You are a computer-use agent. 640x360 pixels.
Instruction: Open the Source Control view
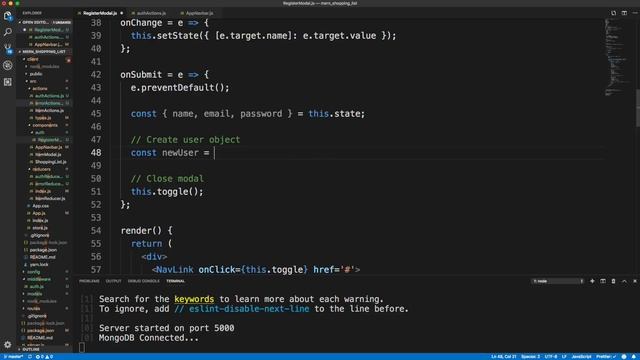click(x=7, y=49)
